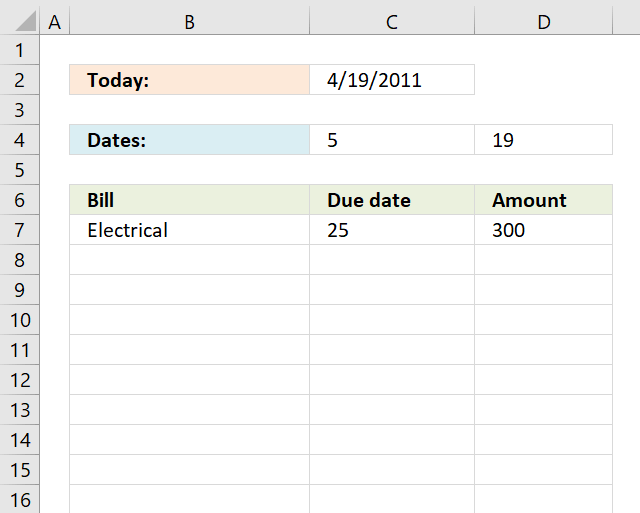Click the 'Dates:' label cell
The height and width of the screenshot is (513, 640).
pos(189,140)
